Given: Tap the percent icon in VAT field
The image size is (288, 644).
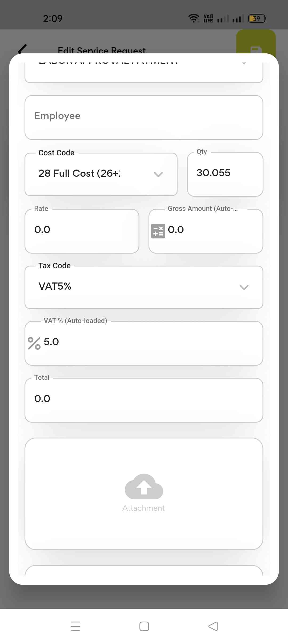Looking at the screenshot, I should coord(34,343).
